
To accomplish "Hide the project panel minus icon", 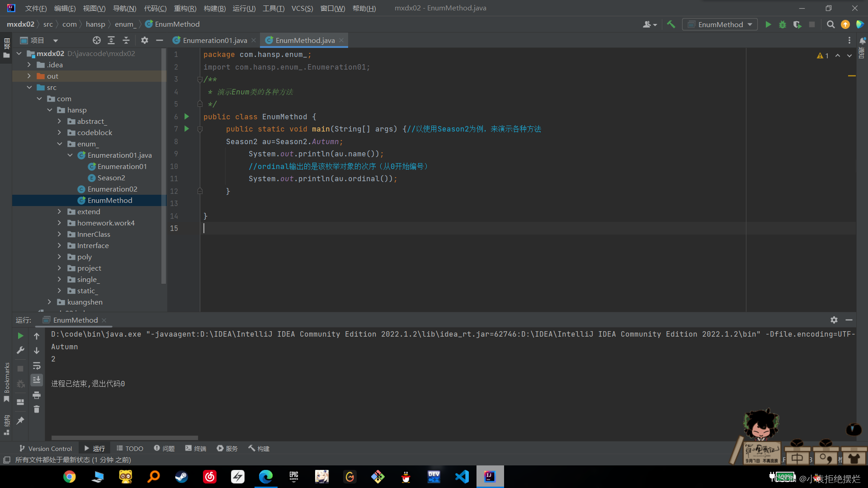I will 160,40.
